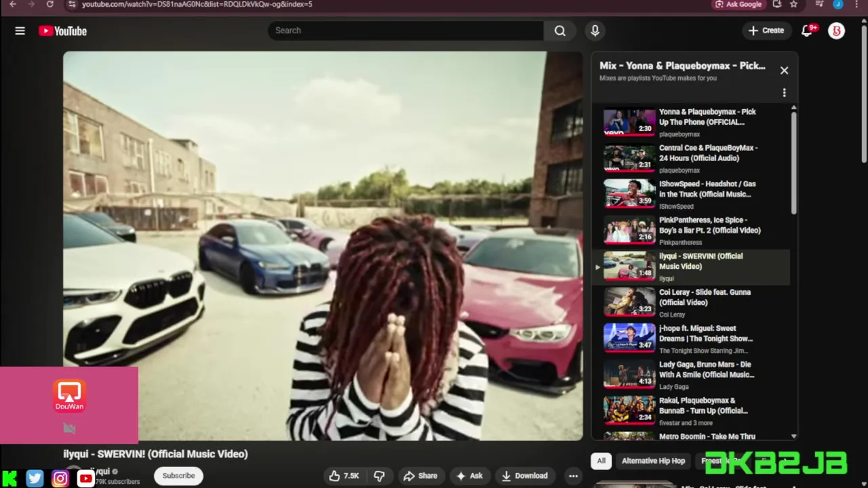Viewport: 868px width, 488px height.
Task: Download the video
Action: pyautogui.click(x=525, y=476)
